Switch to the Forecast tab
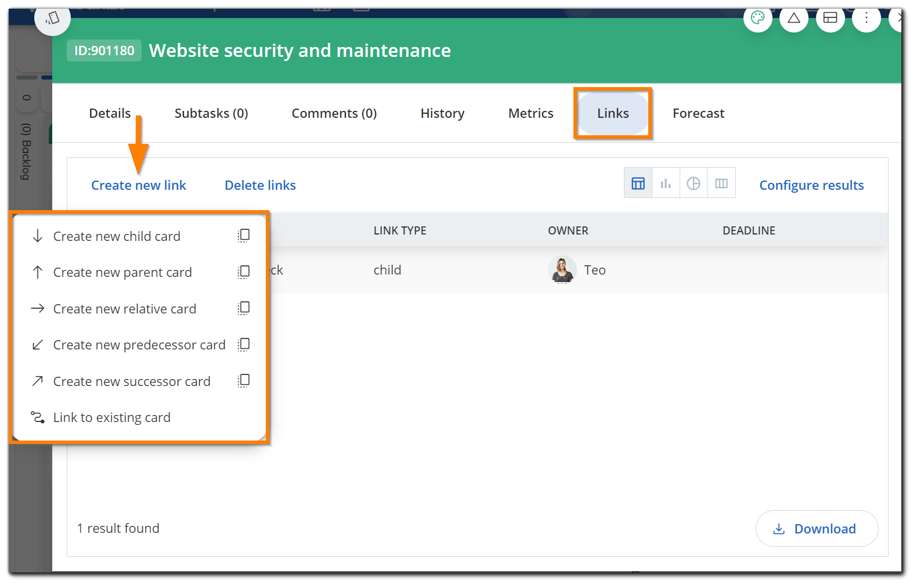This screenshot has width=917, height=588. pyautogui.click(x=698, y=113)
